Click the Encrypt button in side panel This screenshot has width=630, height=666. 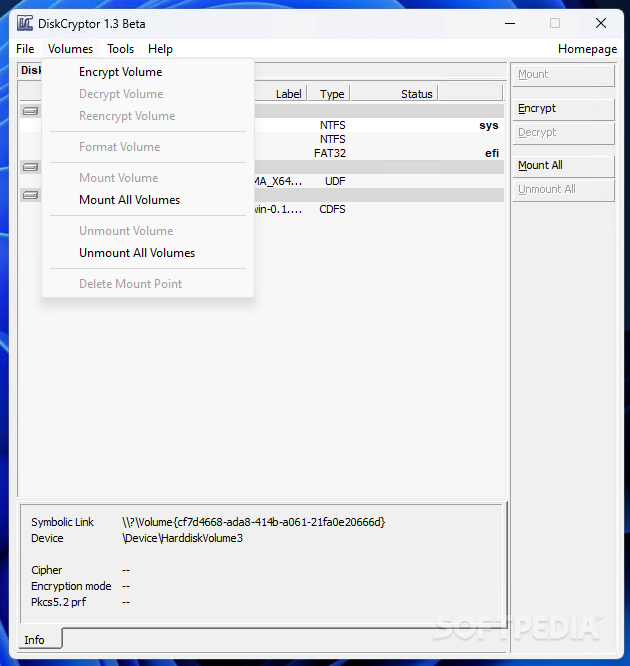tap(563, 109)
